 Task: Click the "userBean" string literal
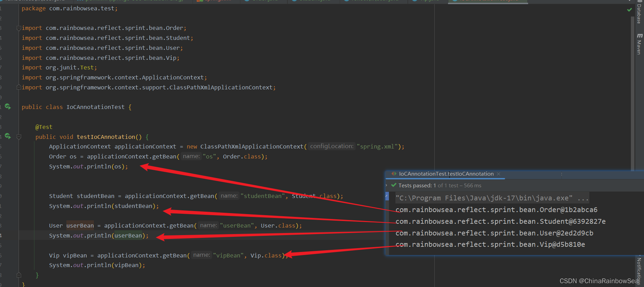point(237,225)
